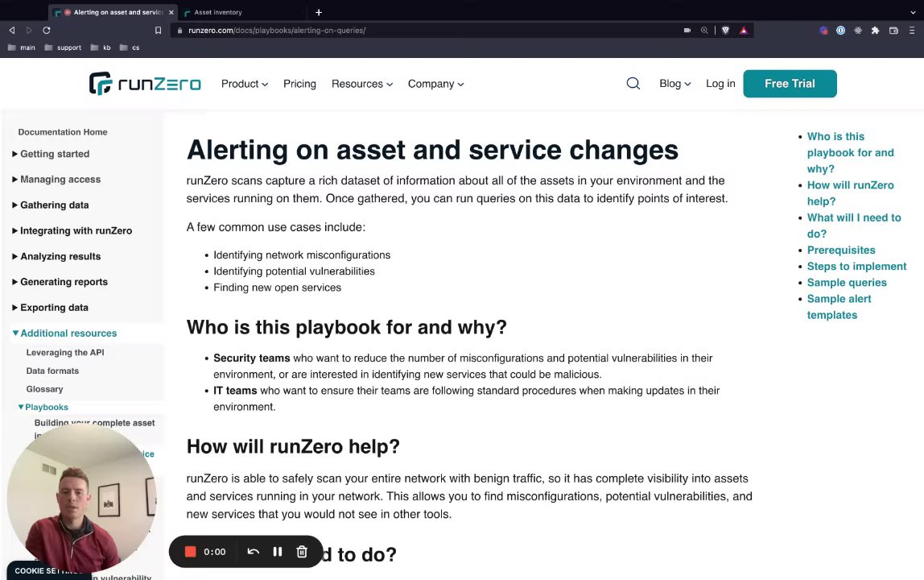Open the tab search chevron

913,12
